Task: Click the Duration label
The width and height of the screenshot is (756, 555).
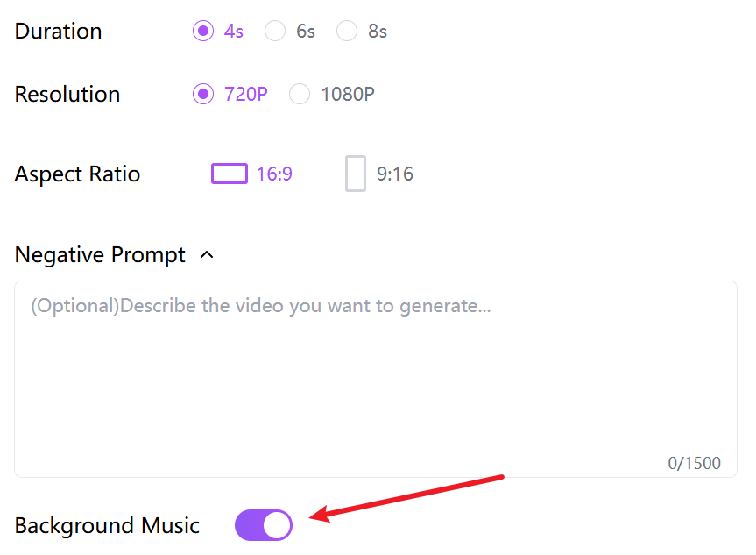Action: click(x=58, y=30)
